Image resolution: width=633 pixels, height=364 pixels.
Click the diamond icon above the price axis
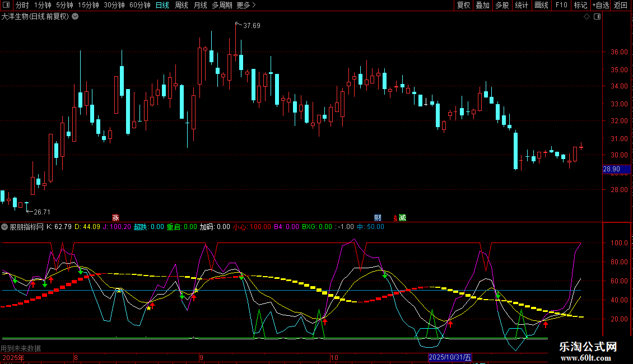coord(587,17)
